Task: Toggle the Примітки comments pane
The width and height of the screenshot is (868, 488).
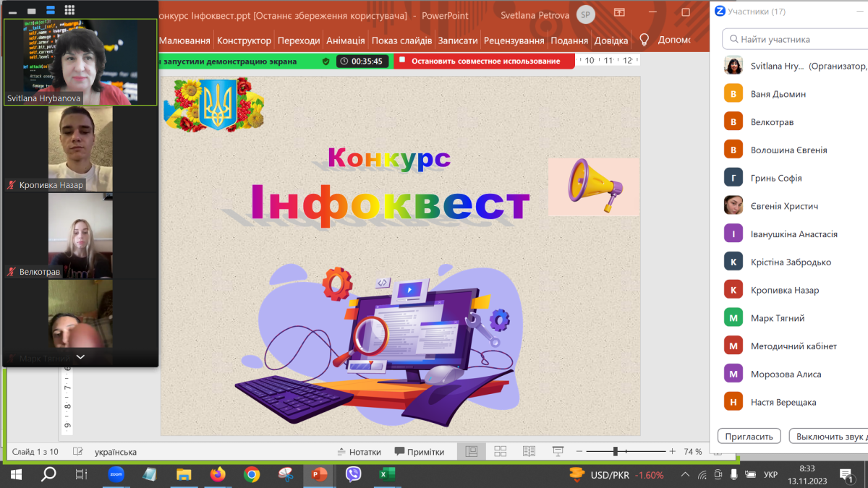Action: pos(420,452)
